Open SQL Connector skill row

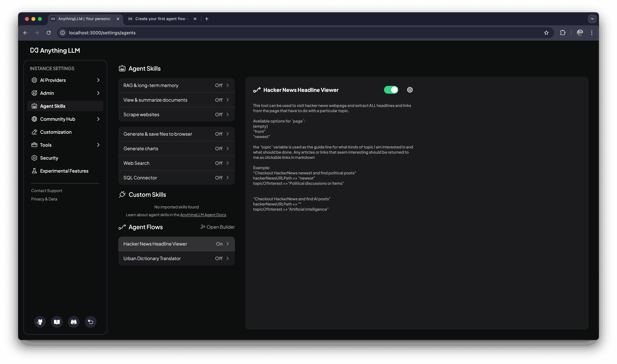pos(176,178)
